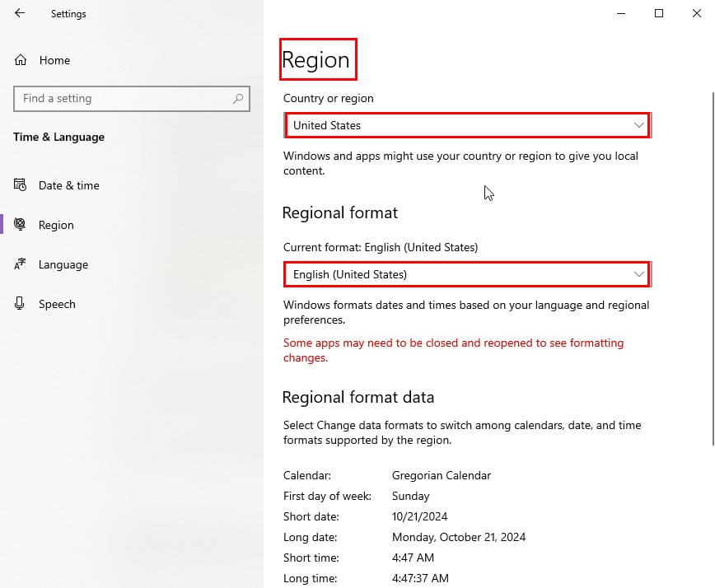Maximize the Settings window
The height and width of the screenshot is (588, 715).
coord(659,14)
